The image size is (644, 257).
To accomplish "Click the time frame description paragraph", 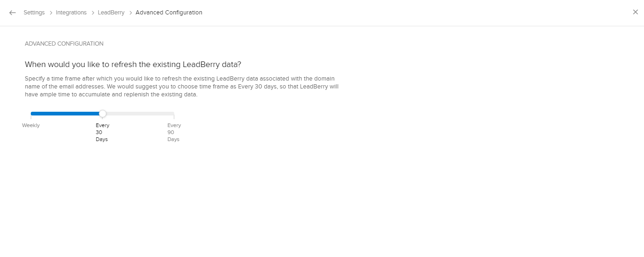I will (182, 86).
